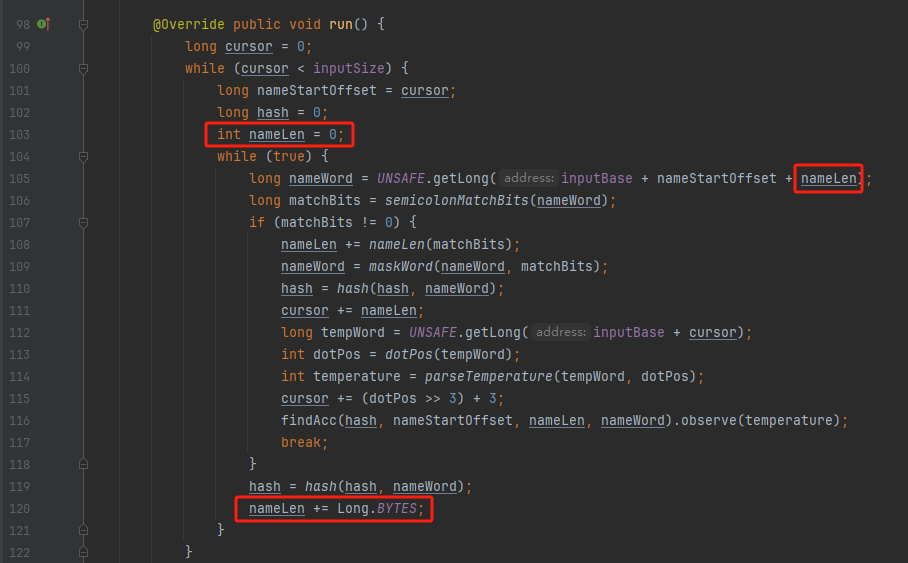Click nameStartOffset declaration on line 101

(x=316, y=90)
